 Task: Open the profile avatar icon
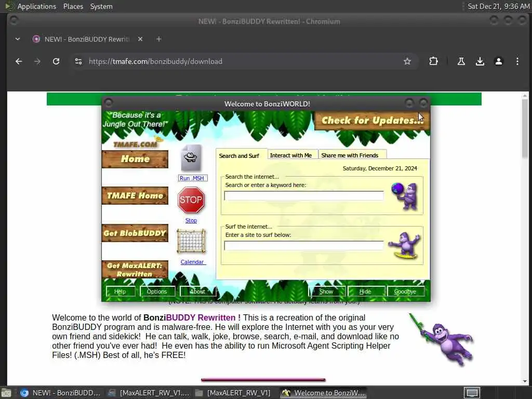tap(498, 61)
